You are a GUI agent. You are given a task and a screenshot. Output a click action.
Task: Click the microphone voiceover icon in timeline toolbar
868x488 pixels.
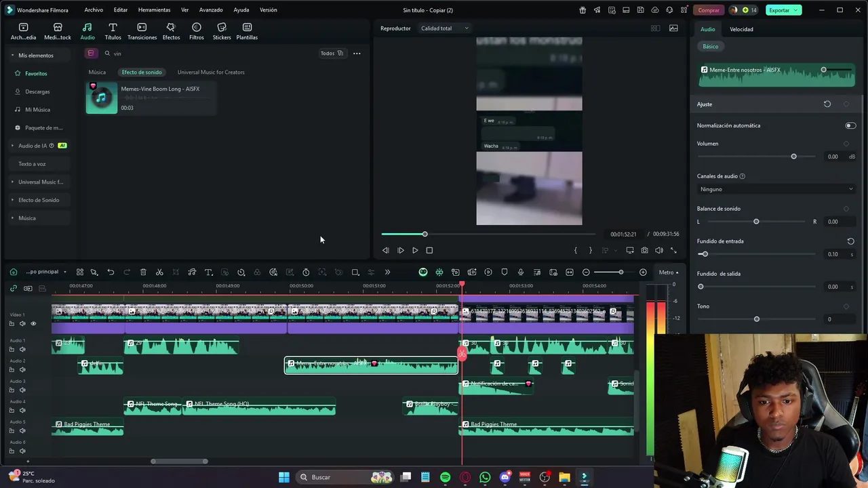[521, 272]
